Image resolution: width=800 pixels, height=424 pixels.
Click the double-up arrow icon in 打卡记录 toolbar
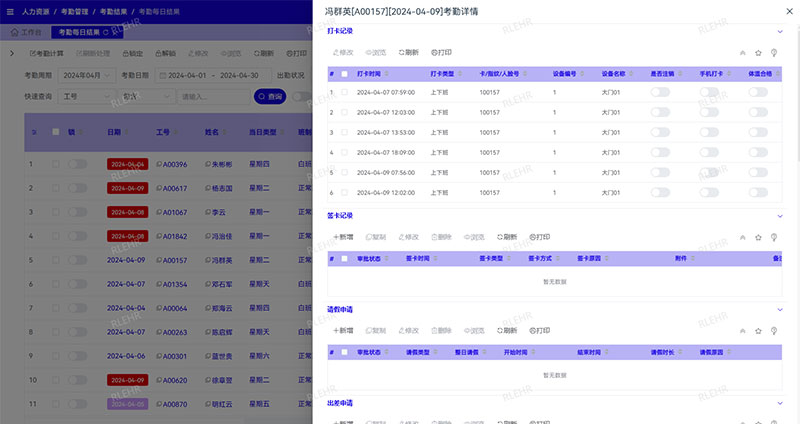click(x=743, y=53)
